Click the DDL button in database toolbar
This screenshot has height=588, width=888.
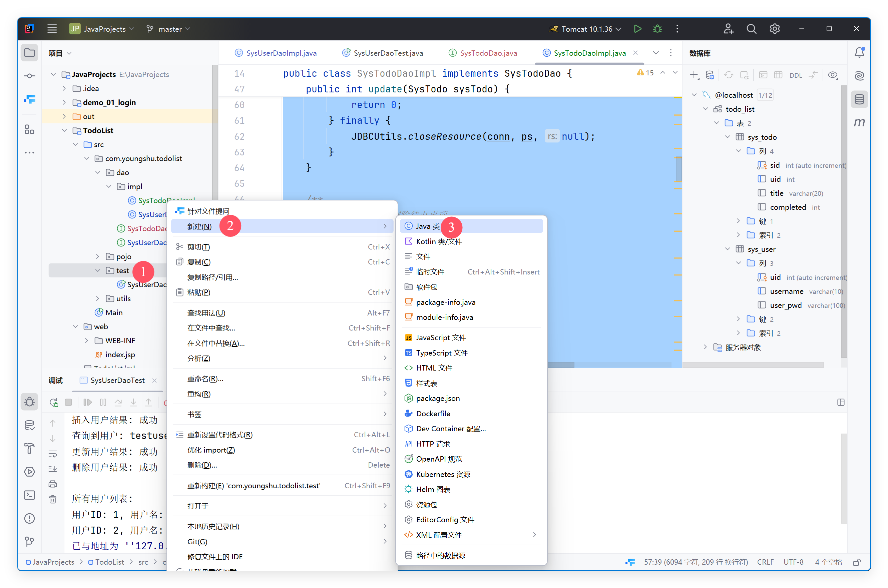coord(795,75)
